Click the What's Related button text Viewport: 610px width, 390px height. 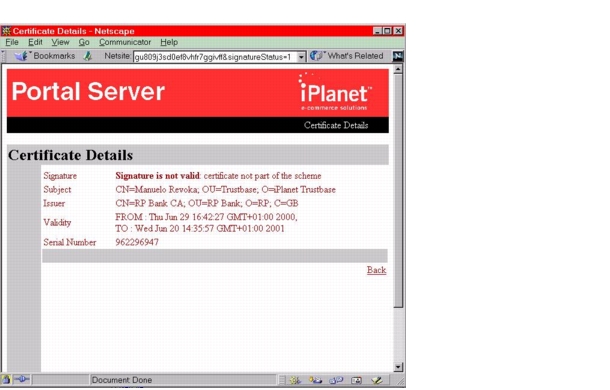[x=355, y=56]
